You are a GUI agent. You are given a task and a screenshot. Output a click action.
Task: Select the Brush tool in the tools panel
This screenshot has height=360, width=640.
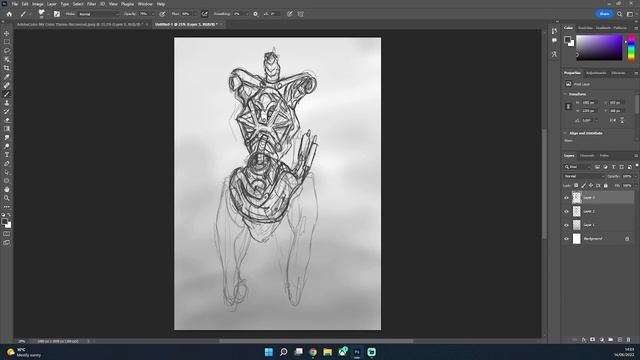pos(7,94)
